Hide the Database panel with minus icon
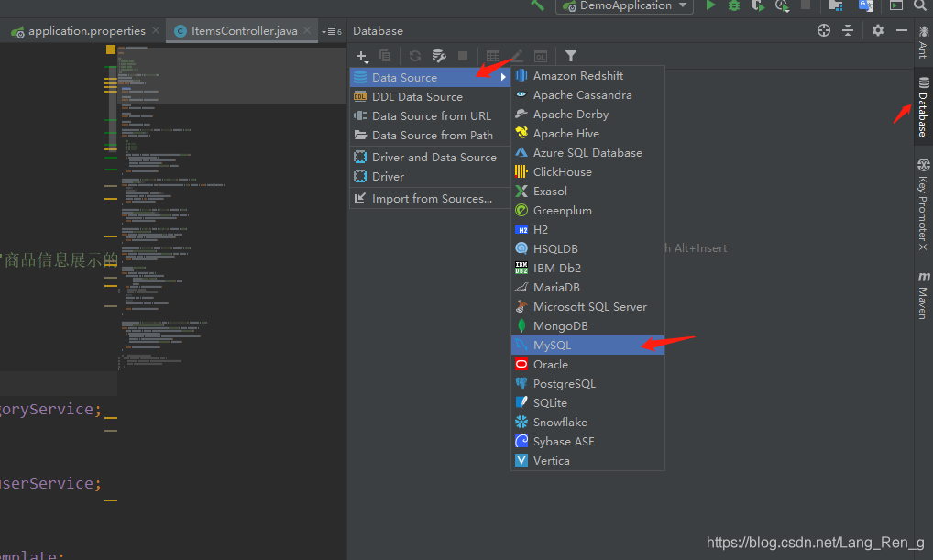933x560 pixels. click(902, 30)
